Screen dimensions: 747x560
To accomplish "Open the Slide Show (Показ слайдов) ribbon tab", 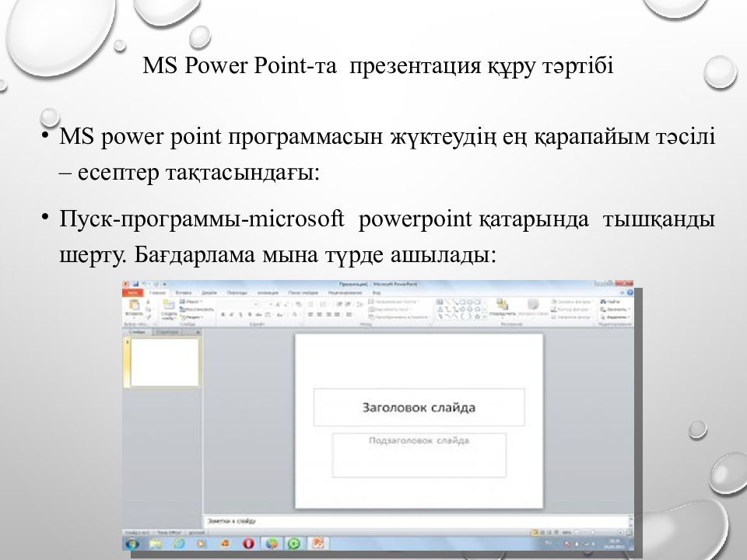I will pos(303,293).
